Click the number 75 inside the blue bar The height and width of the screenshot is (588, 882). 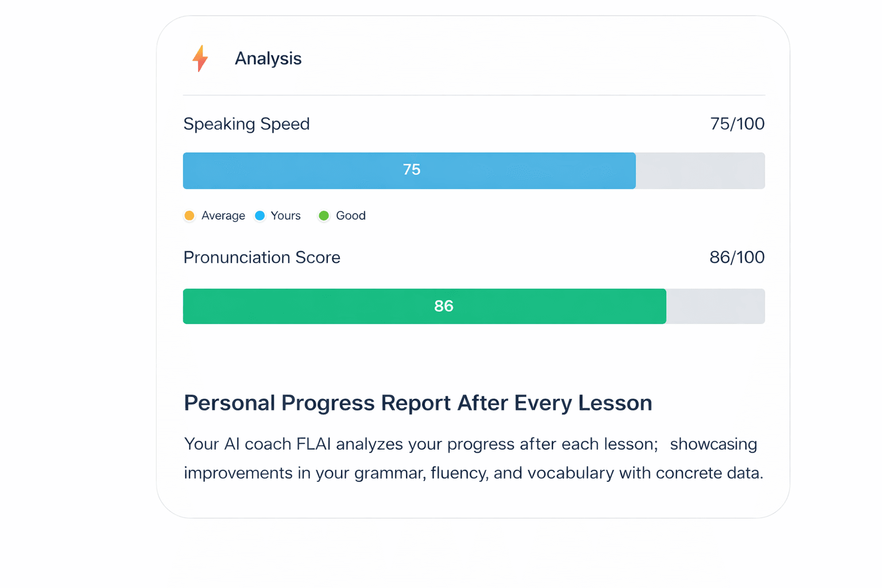point(412,170)
